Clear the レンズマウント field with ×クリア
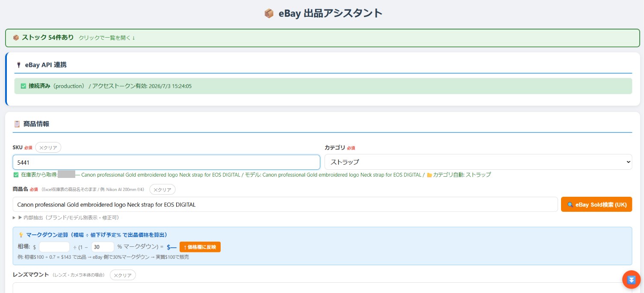Image resolution: width=644 pixels, height=293 pixels. 123,275
